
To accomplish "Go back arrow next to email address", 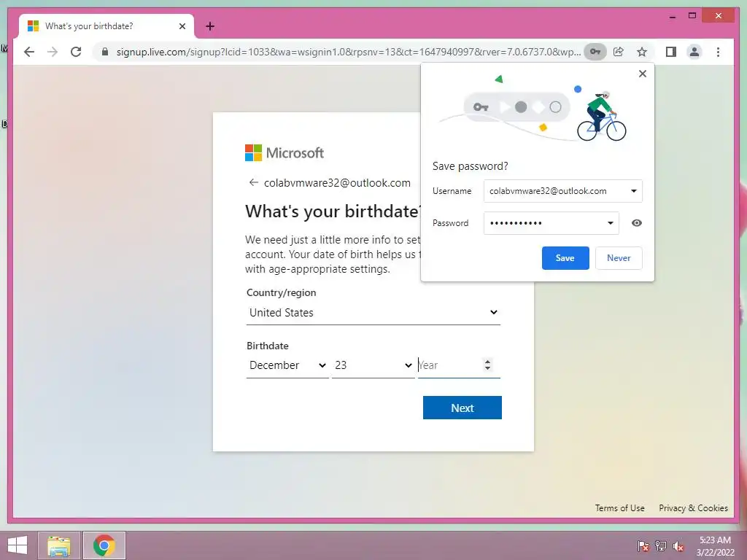I will pyautogui.click(x=253, y=182).
